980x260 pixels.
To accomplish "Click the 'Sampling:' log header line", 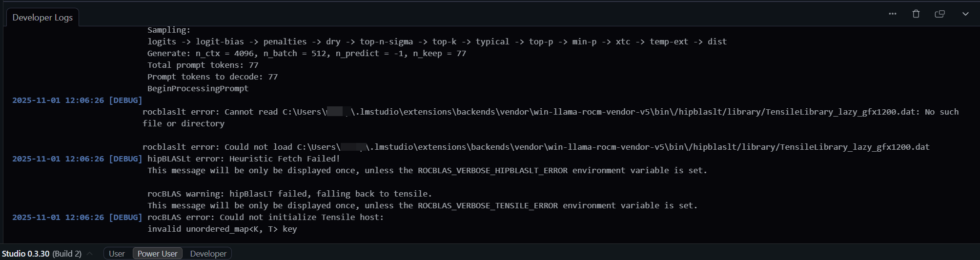I will pos(169,30).
